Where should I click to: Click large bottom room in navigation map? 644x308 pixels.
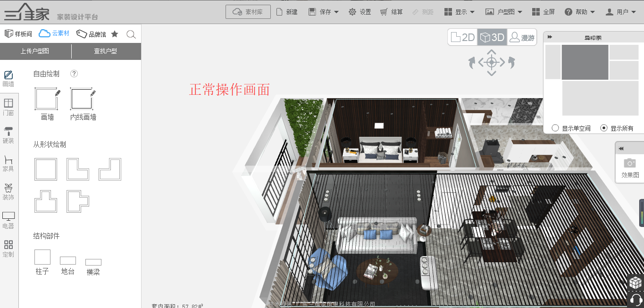click(x=601, y=98)
